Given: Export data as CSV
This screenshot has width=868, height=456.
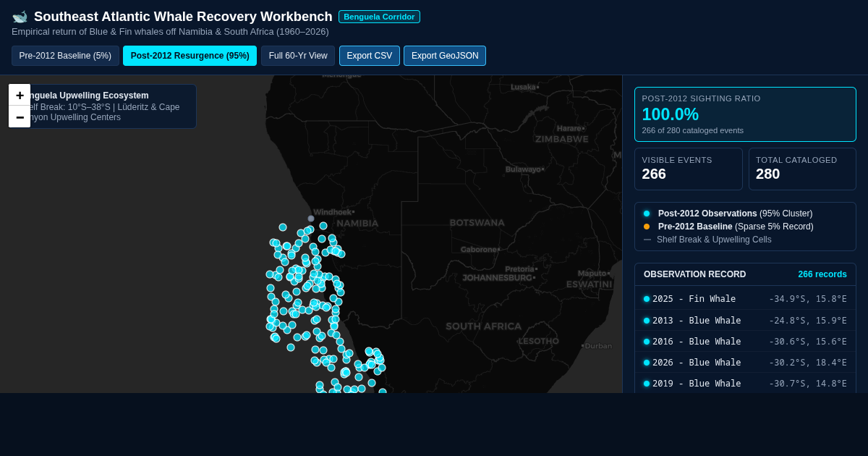Looking at the screenshot, I should (x=370, y=56).
